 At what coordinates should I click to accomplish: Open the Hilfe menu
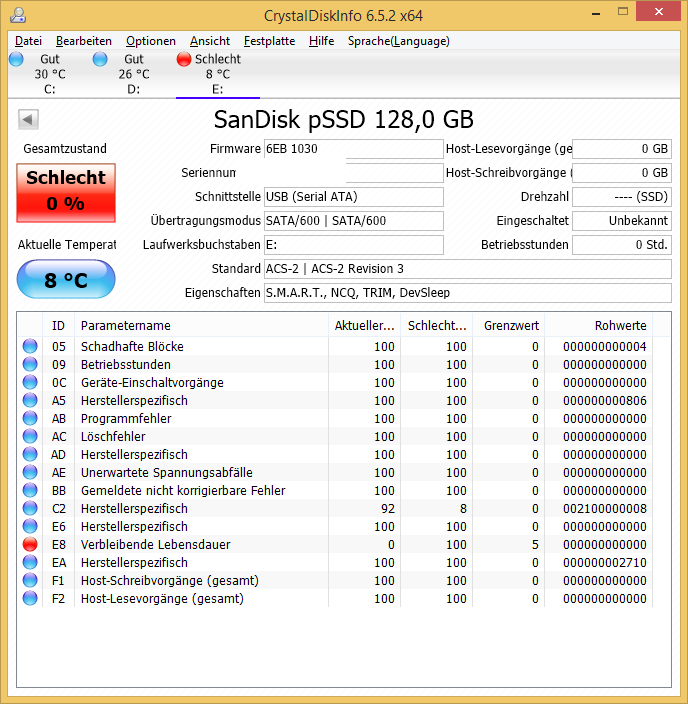tap(321, 41)
